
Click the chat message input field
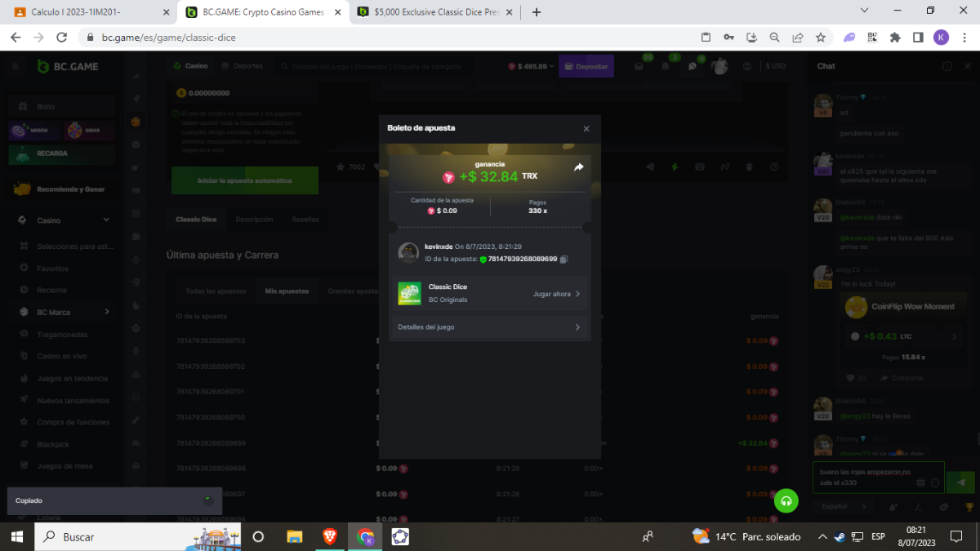(866, 478)
